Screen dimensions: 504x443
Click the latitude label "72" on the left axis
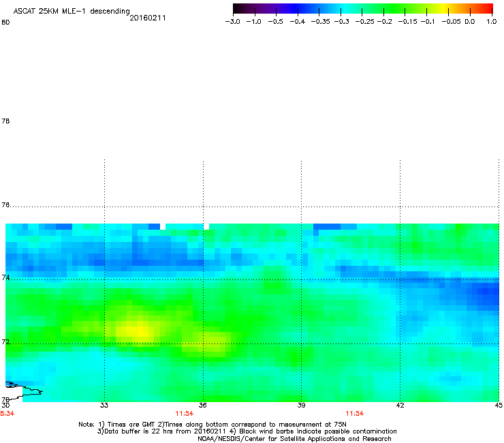pos(5,341)
